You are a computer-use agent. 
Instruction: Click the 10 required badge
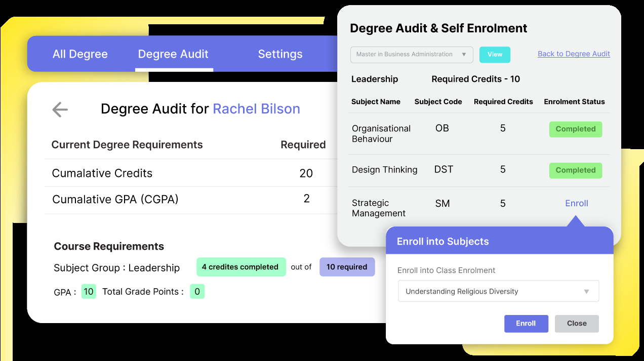(347, 267)
